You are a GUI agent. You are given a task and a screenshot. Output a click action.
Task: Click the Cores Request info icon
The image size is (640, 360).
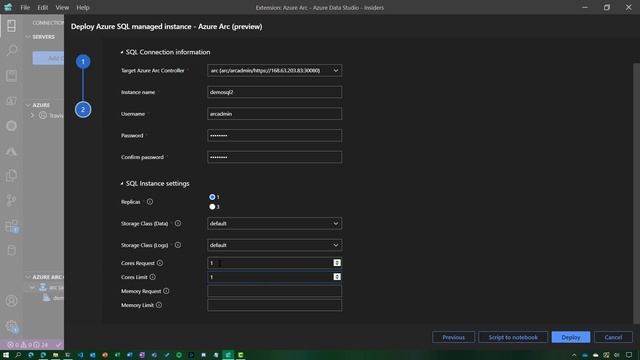(x=160, y=263)
